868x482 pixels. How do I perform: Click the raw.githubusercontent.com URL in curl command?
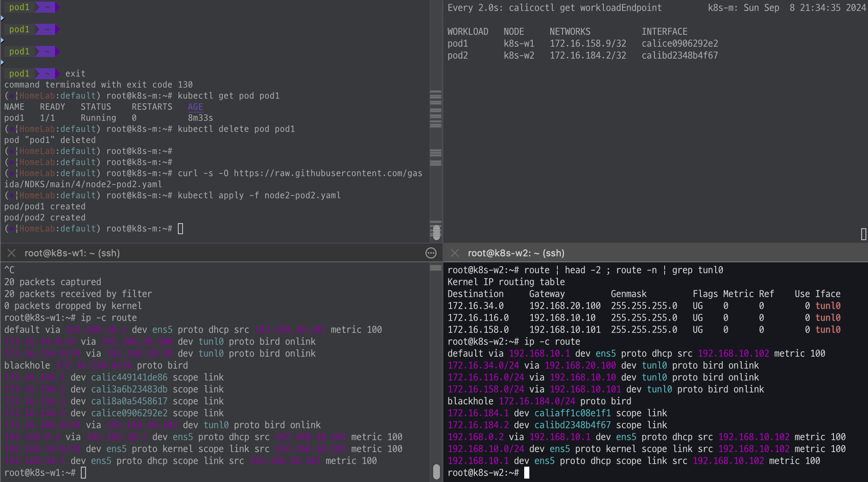(x=328, y=173)
